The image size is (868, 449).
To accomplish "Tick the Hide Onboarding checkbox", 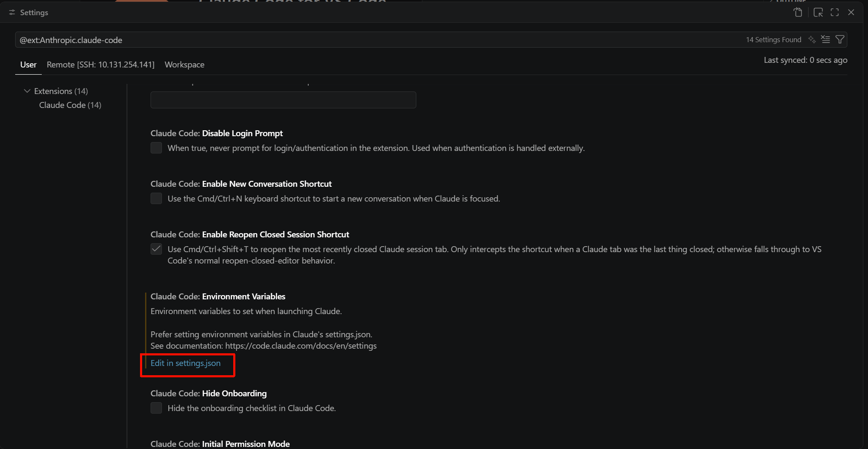I will pyautogui.click(x=156, y=408).
